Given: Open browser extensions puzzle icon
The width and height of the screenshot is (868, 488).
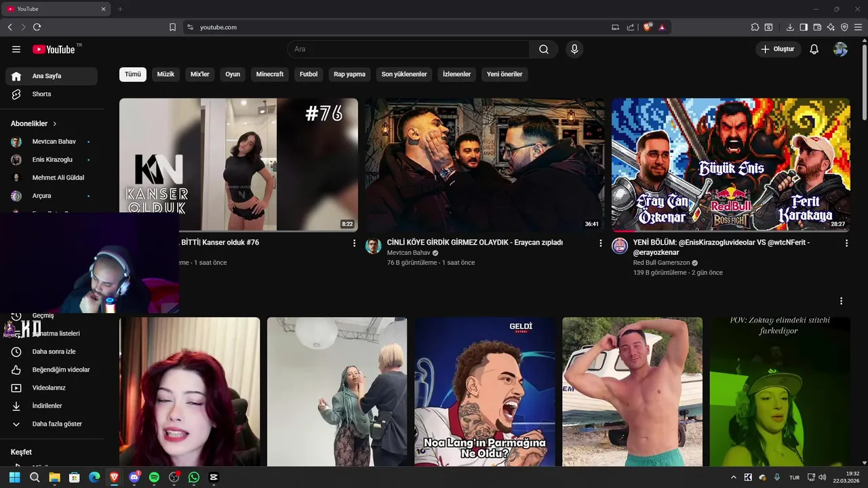Looking at the screenshot, I should (x=755, y=27).
